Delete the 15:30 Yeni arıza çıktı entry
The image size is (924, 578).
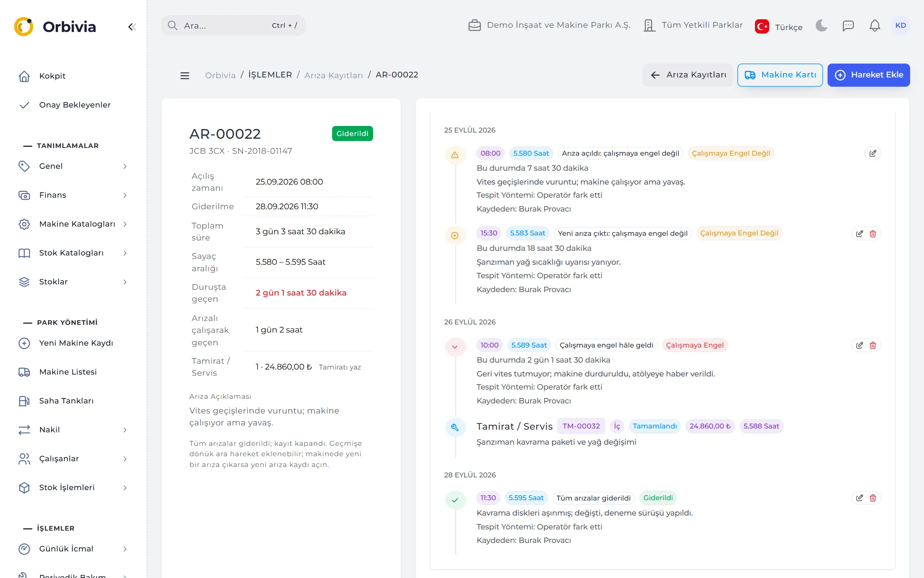873,234
